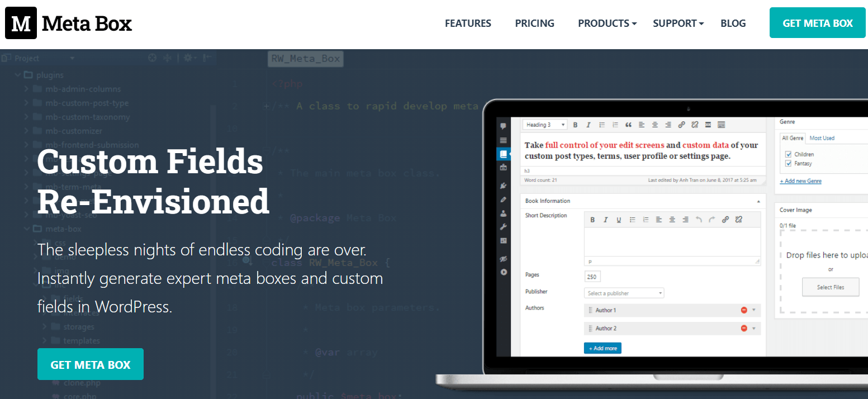Toggle bold in the Heading 3 toolbar
Screen dimensions: 868x399
point(576,125)
